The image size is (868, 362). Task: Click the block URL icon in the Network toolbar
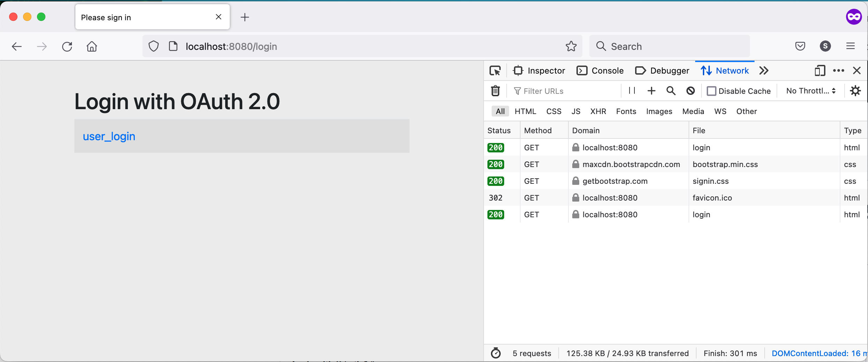click(x=690, y=91)
